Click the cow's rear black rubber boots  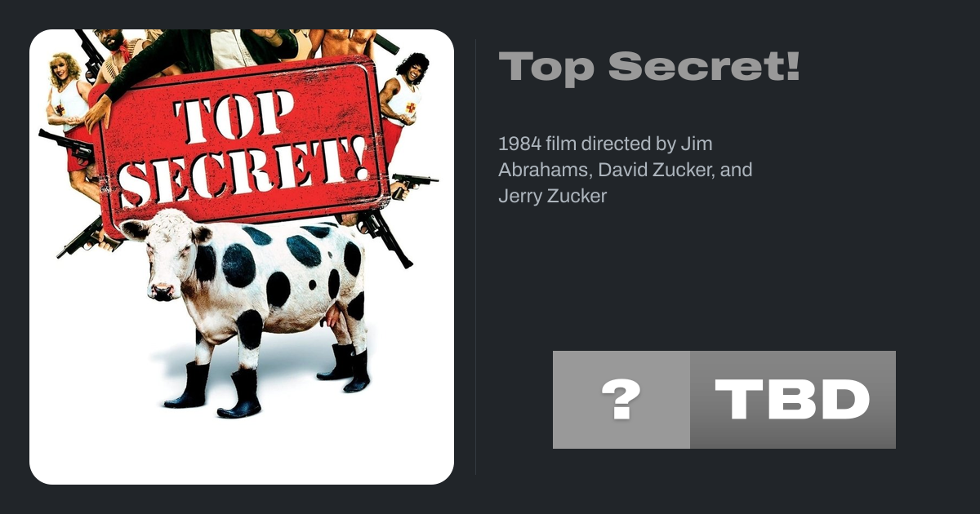(x=345, y=366)
